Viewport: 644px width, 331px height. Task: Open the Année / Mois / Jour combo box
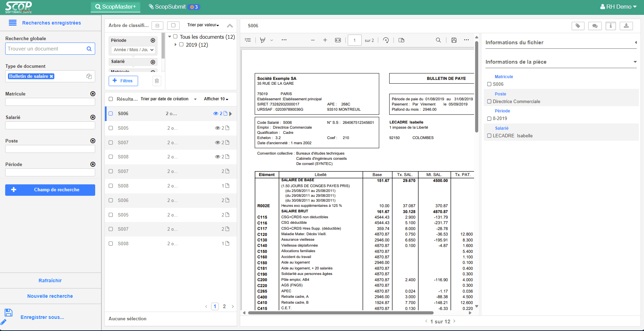(x=133, y=50)
